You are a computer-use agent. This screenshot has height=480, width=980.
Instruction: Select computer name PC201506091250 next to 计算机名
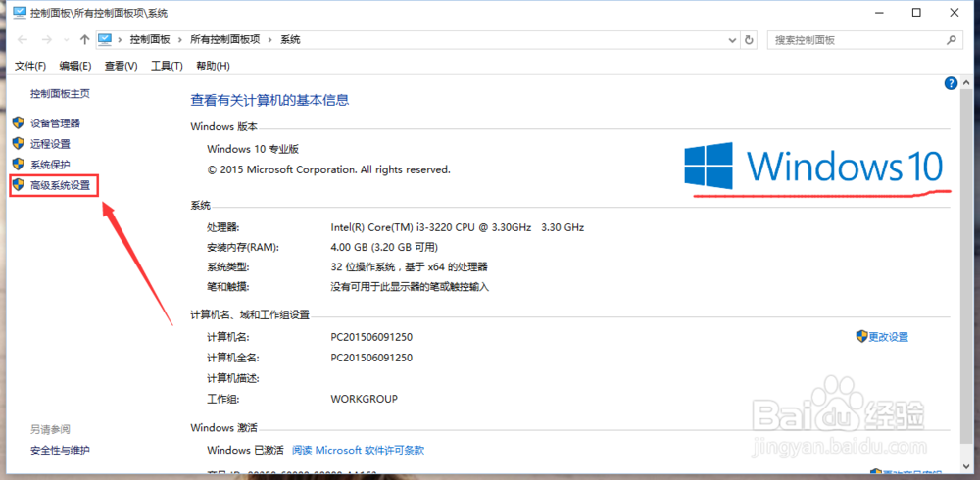point(371,338)
